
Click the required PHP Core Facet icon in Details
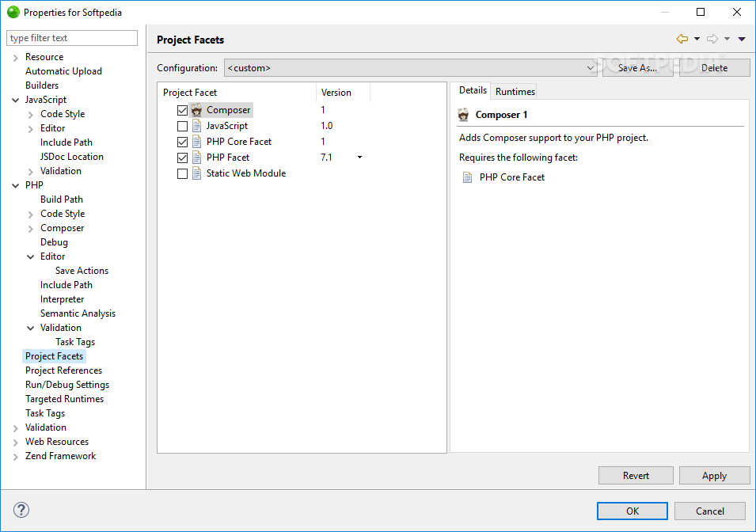tap(467, 177)
